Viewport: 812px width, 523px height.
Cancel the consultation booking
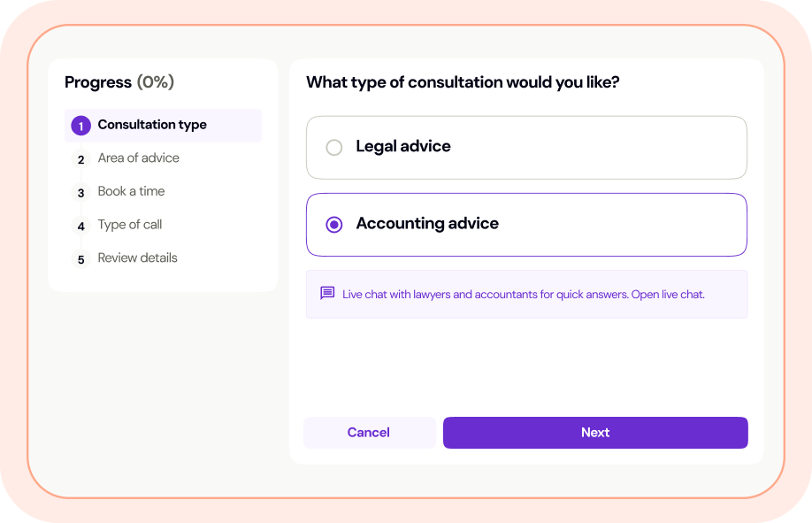pos(369,433)
